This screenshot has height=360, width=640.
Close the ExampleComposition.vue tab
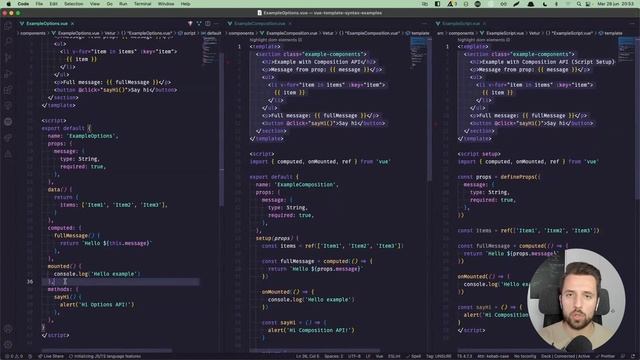(x=290, y=24)
